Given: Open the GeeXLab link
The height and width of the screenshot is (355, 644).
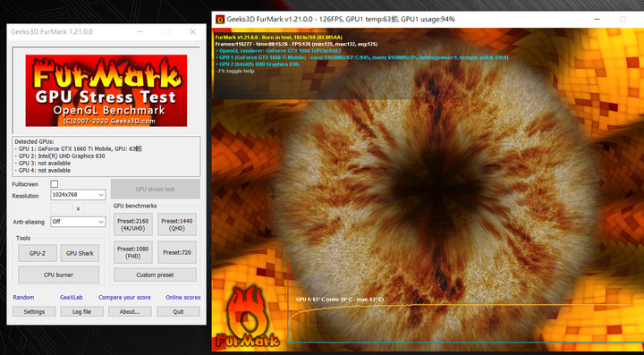Looking at the screenshot, I should click(x=71, y=297).
